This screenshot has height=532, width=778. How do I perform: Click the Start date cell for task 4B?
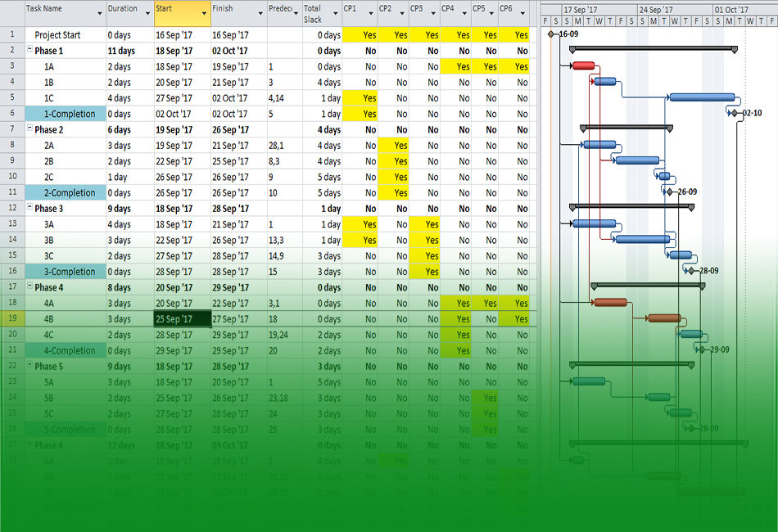click(x=182, y=319)
